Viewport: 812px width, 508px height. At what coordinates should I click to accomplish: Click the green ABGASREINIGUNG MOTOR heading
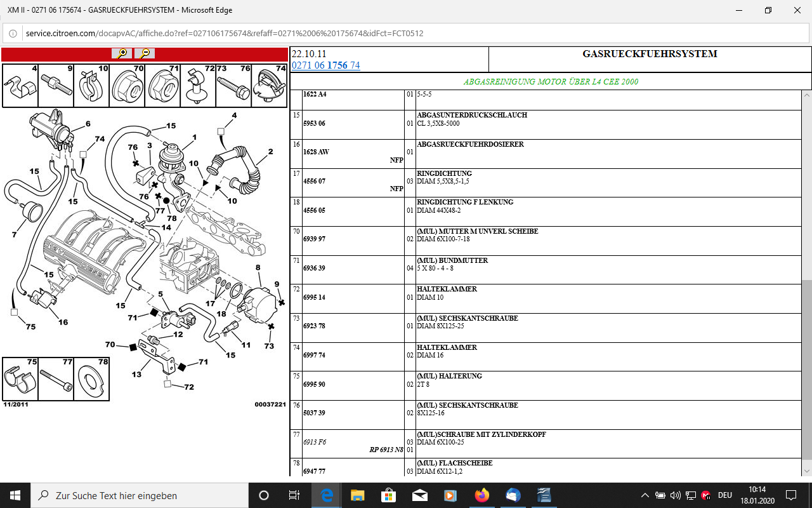551,81
